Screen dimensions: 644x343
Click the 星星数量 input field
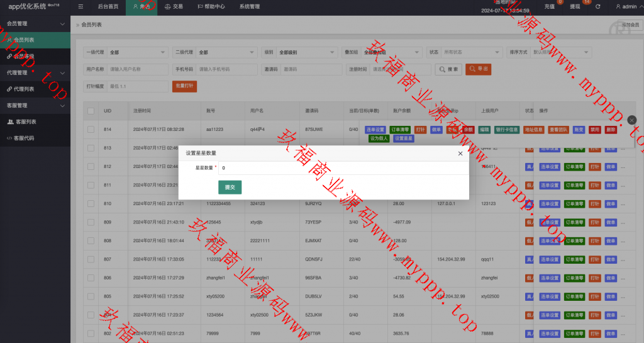(x=340, y=168)
